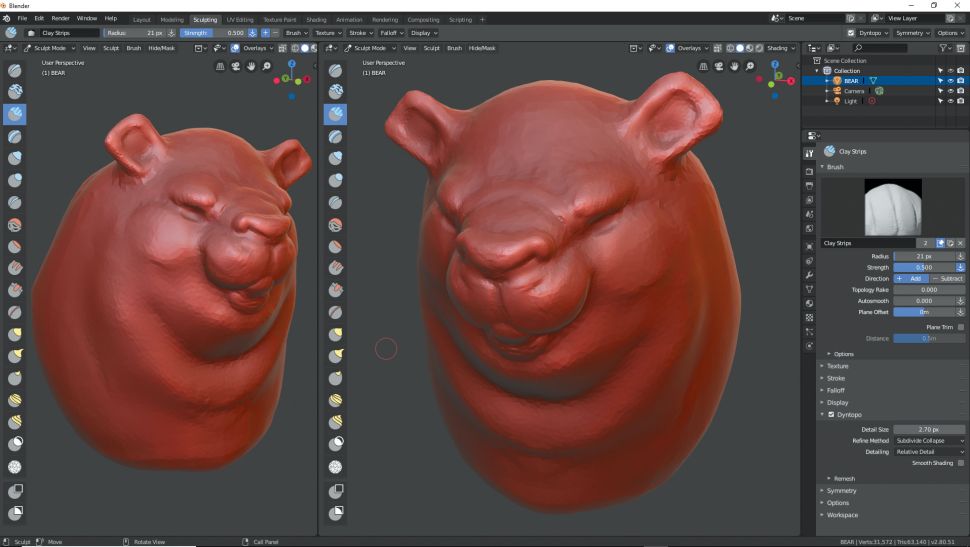Select the active Clay Strips tool in left toolbar
The width and height of the screenshot is (970, 547).
16,114
